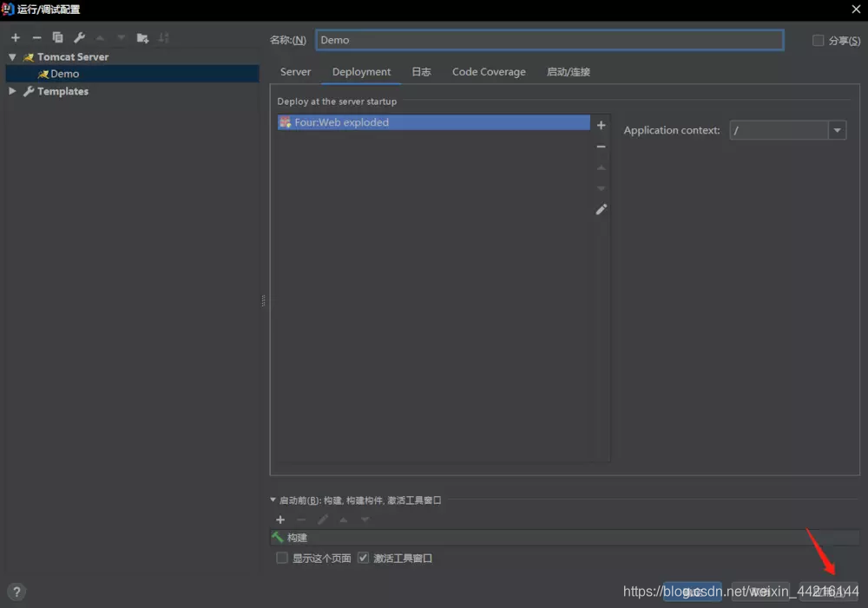Enable the 分享(S) share checkbox
The height and width of the screenshot is (608, 868).
coord(818,41)
